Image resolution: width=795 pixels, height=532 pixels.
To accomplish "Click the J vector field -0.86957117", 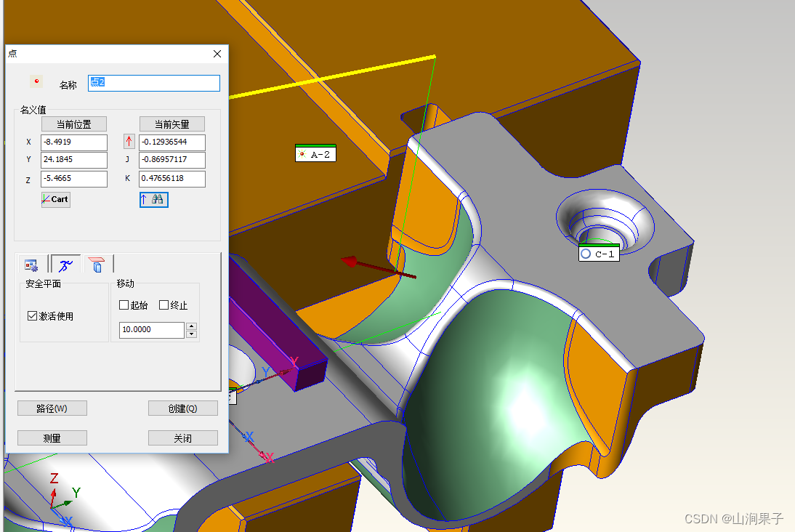I will pyautogui.click(x=172, y=160).
